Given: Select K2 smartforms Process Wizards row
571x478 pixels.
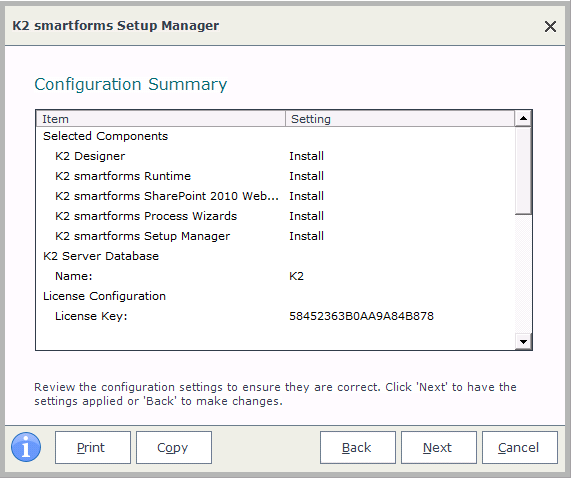Looking at the screenshot, I should pos(276,216).
